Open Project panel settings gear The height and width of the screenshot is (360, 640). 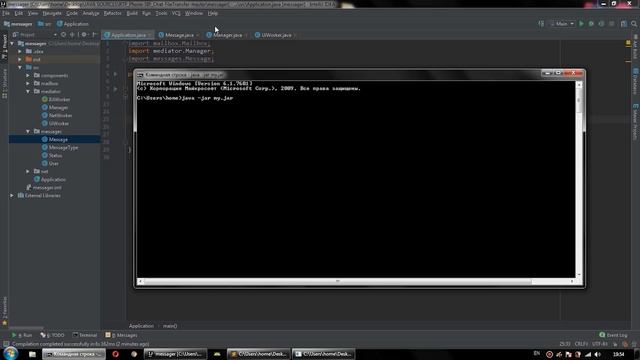[84, 35]
